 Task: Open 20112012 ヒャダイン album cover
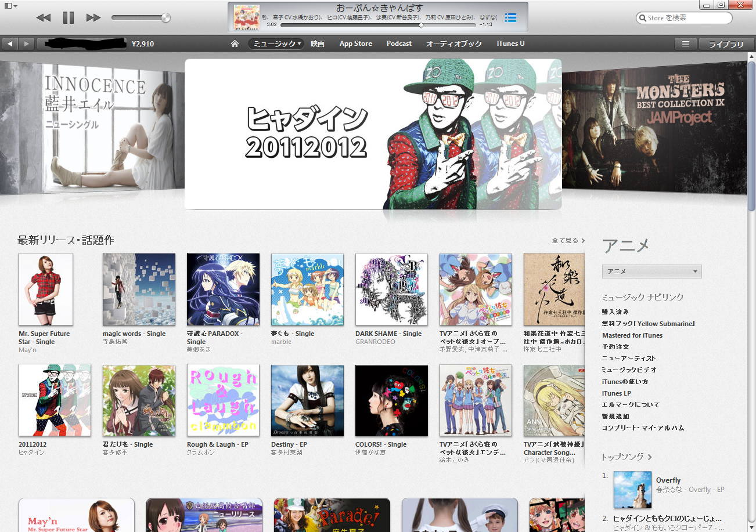tap(55, 400)
